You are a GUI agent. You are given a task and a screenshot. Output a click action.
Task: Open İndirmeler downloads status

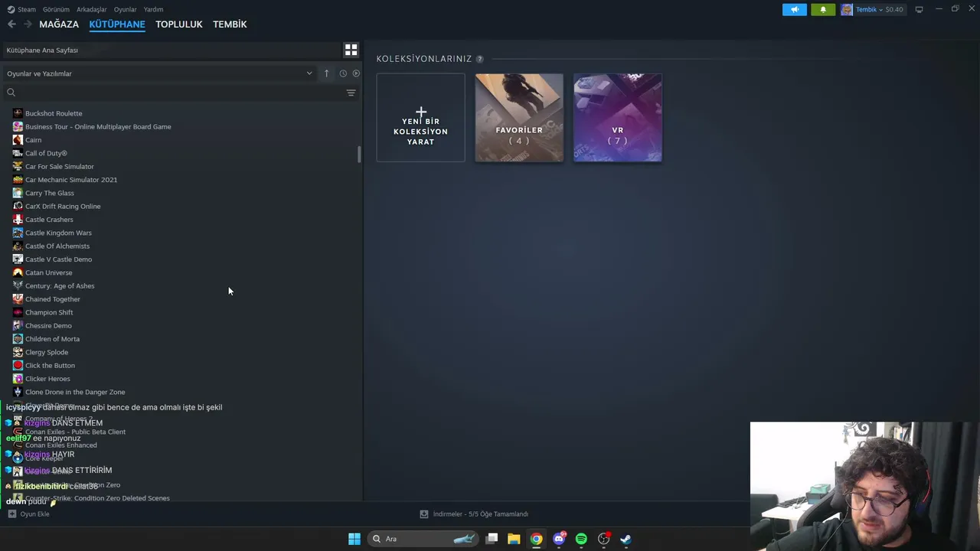(480, 514)
